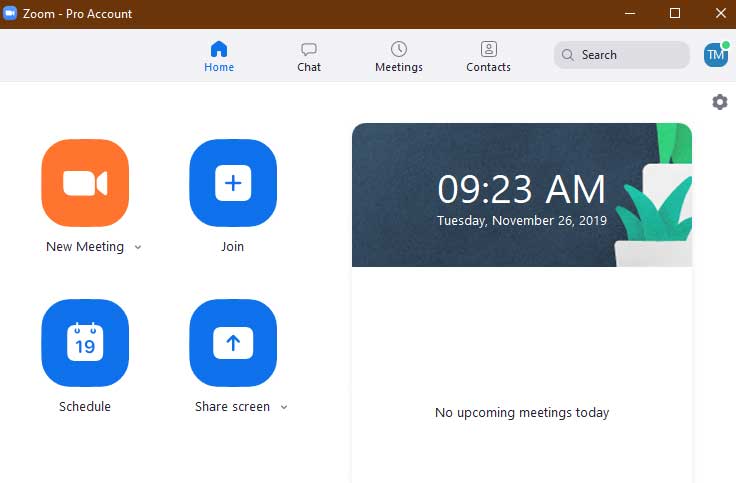Click the Schedule label
This screenshot has width=736, height=483.
point(85,406)
